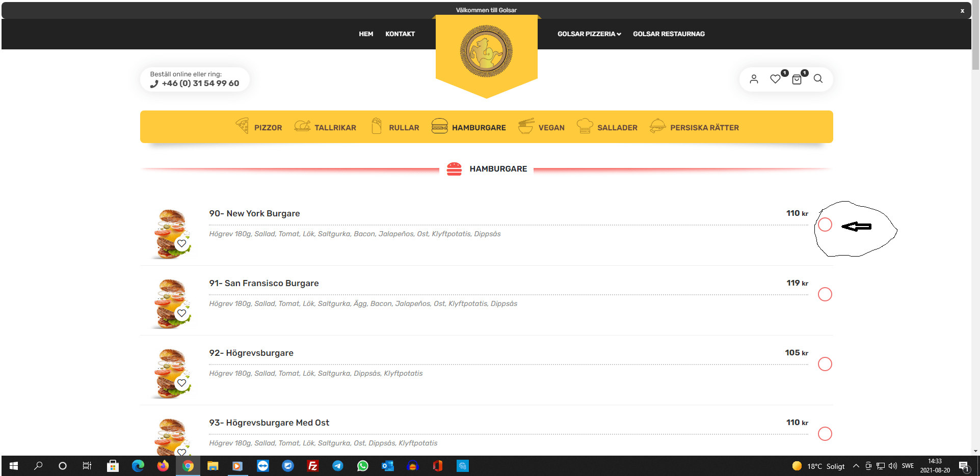Open GOLSAR RESTAURNAG link
This screenshot has width=980, height=476.
(x=669, y=34)
